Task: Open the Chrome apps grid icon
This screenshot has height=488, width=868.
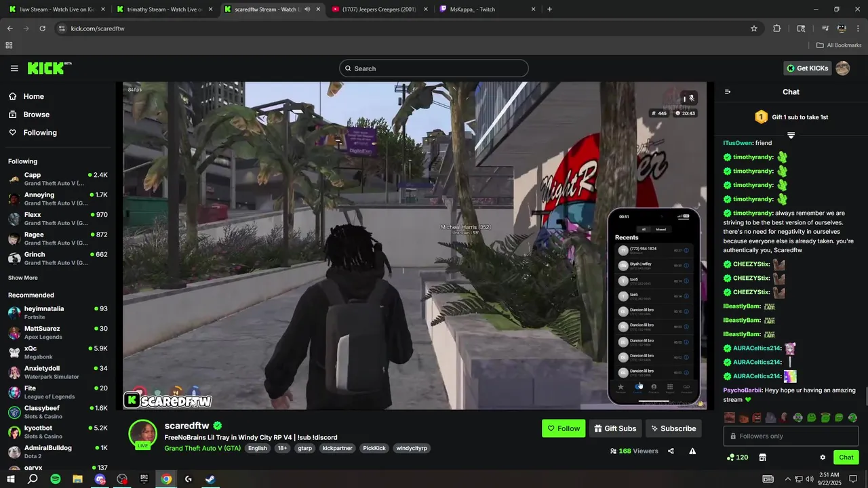Action: point(9,45)
